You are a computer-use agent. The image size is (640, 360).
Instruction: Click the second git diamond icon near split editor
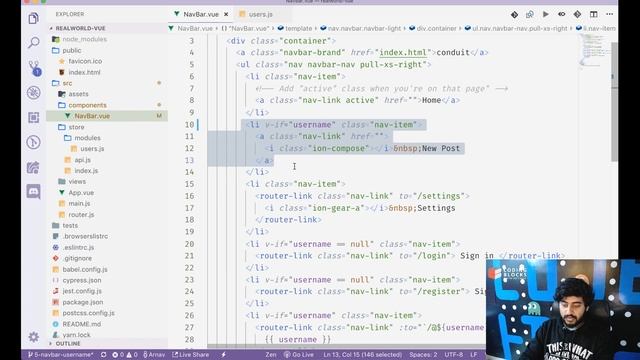click(x=577, y=14)
